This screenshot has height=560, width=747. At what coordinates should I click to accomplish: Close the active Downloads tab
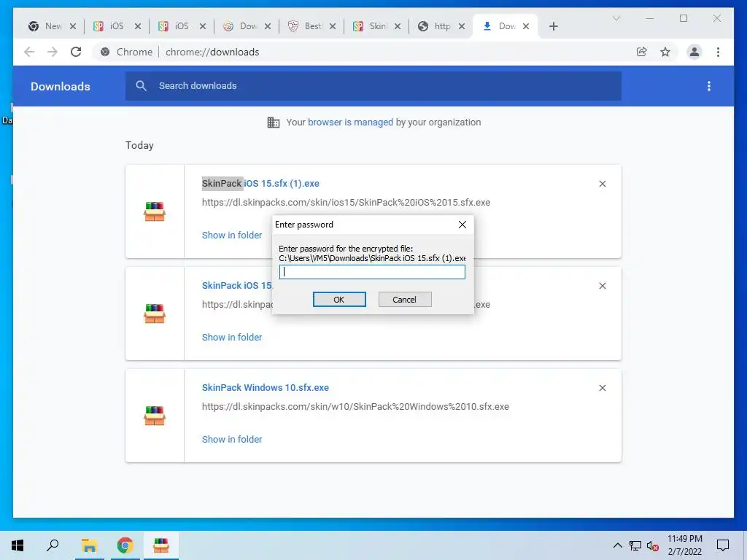click(526, 26)
